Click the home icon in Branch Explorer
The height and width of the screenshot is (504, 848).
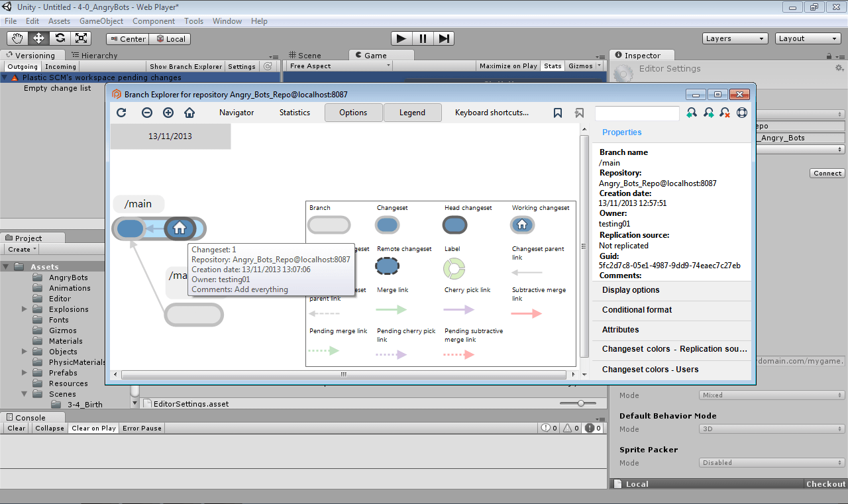189,113
